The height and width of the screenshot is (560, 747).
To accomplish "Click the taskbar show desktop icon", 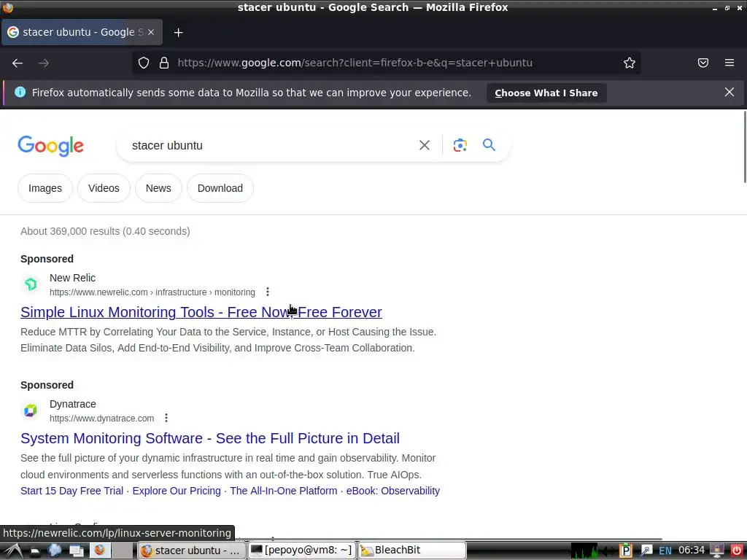I will (x=76, y=551).
